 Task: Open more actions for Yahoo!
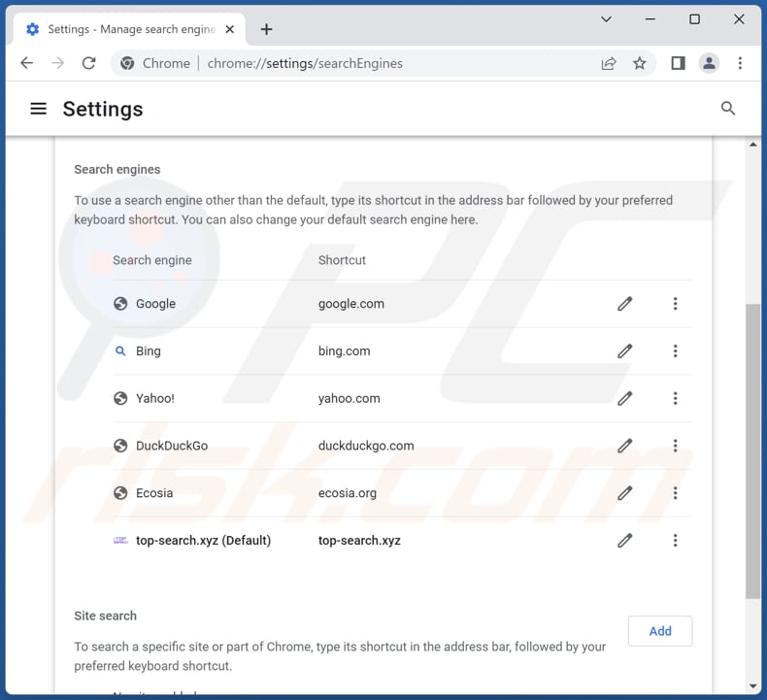[x=675, y=399]
